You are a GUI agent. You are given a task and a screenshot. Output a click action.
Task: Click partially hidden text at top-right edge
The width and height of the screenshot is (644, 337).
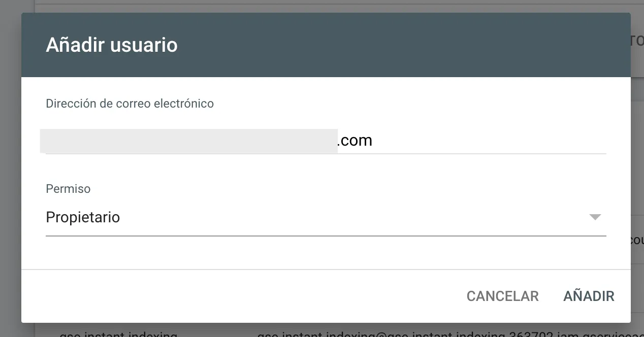click(x=637, y=41)
